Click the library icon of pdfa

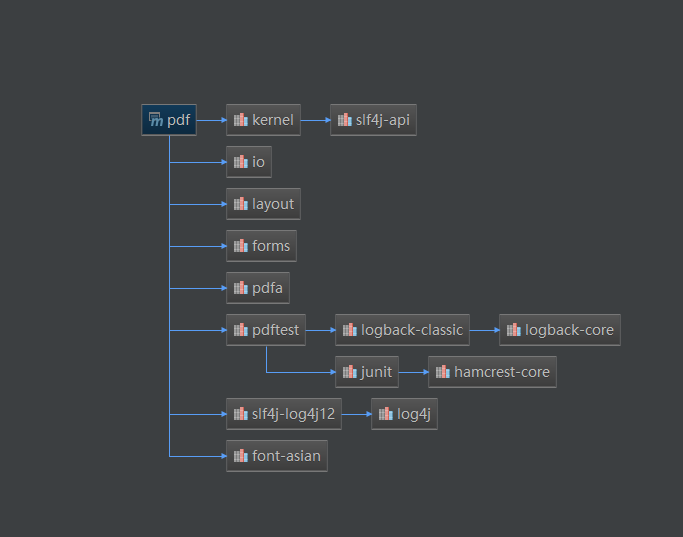[240, 288]
